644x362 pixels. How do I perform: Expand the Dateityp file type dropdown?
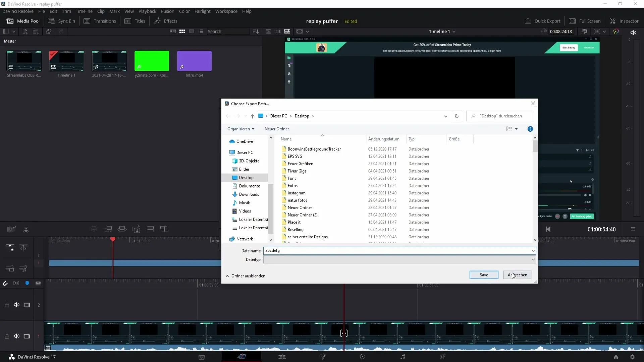tap(533, 259)
